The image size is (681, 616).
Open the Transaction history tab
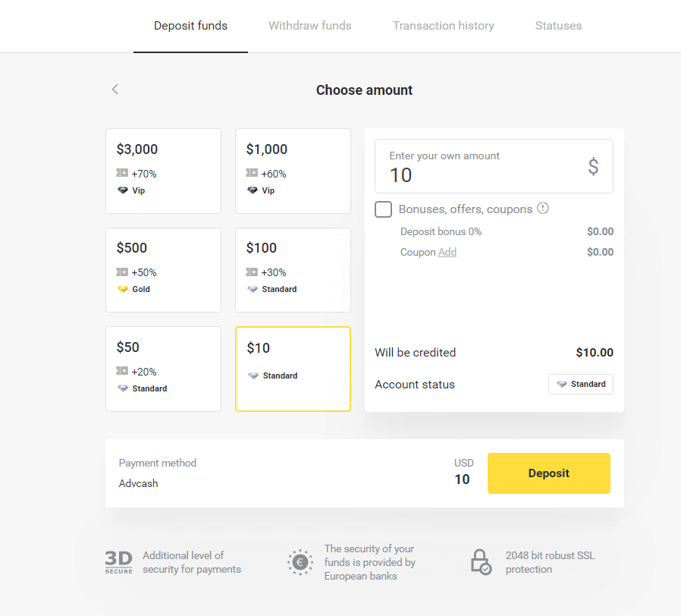[x=443, y=25]
